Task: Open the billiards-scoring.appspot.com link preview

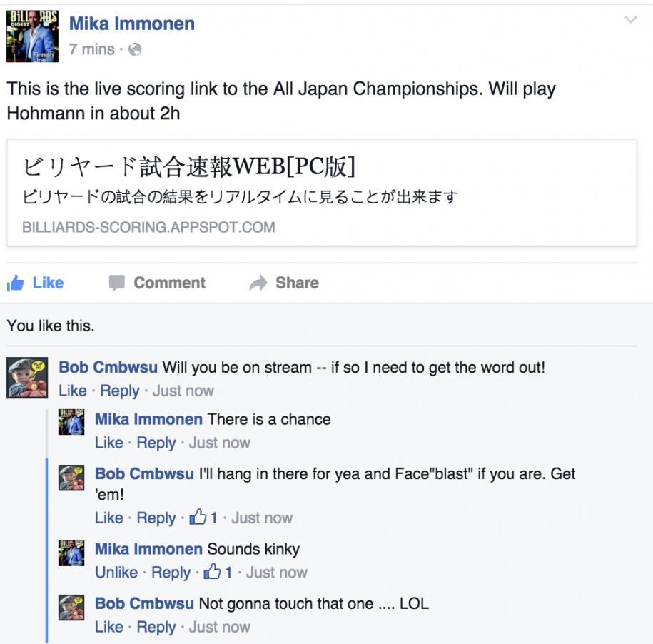Action: 321,193
